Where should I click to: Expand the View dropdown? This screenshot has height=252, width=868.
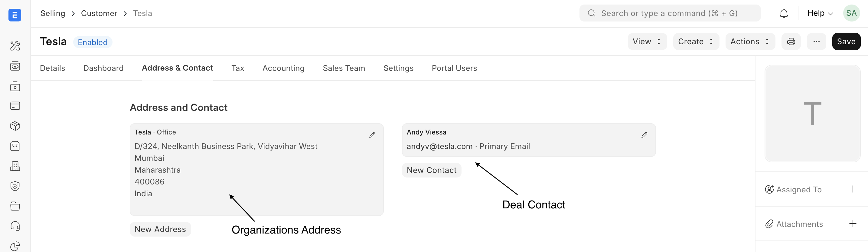647,41
